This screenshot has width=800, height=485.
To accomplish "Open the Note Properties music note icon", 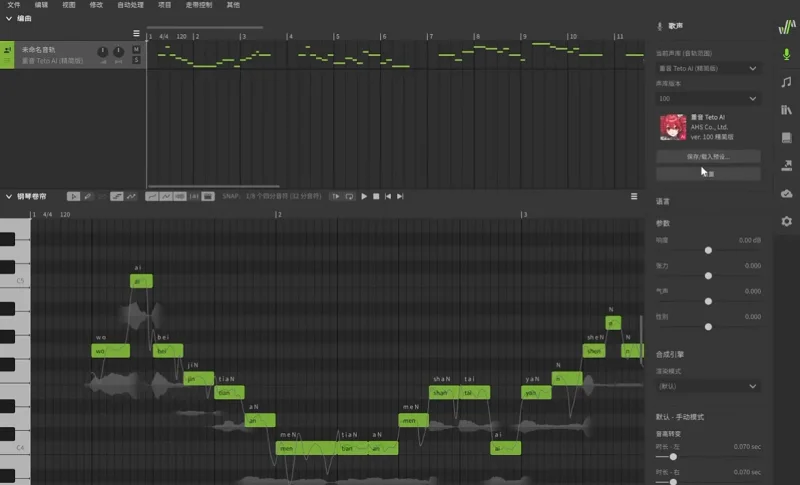I will [786, 82].
